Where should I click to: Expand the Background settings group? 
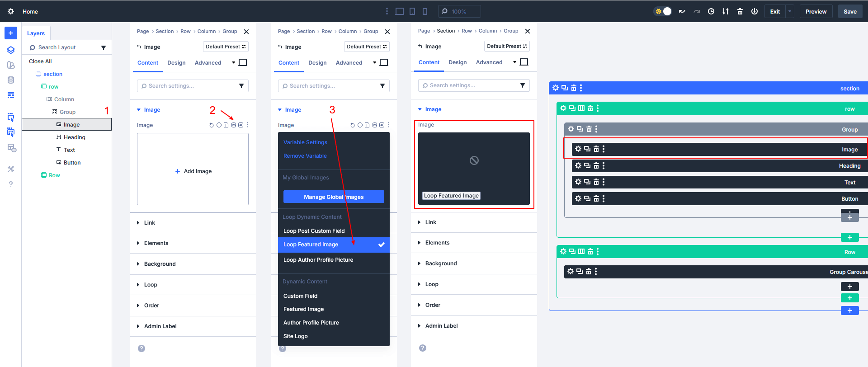coord(160,264)
